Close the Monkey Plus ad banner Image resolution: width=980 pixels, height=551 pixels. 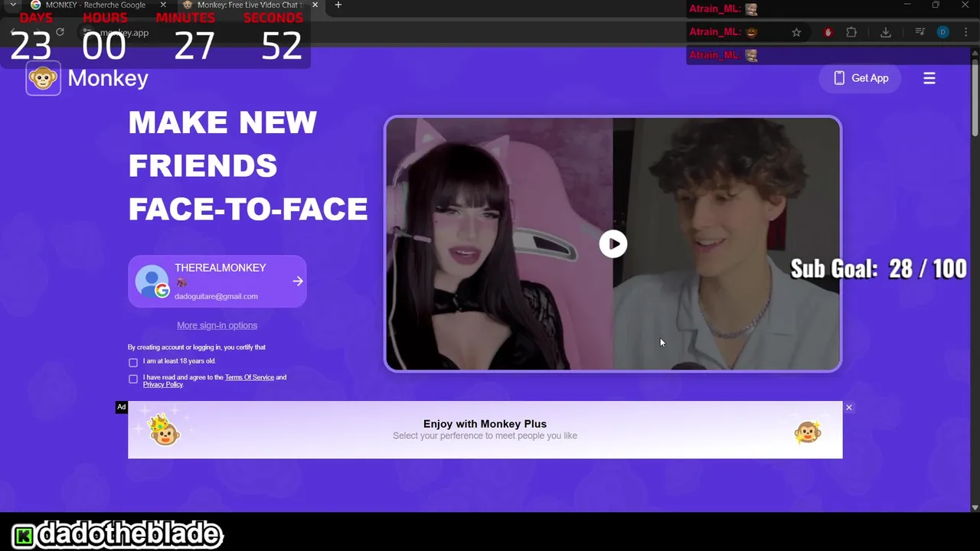coord(848,408)
